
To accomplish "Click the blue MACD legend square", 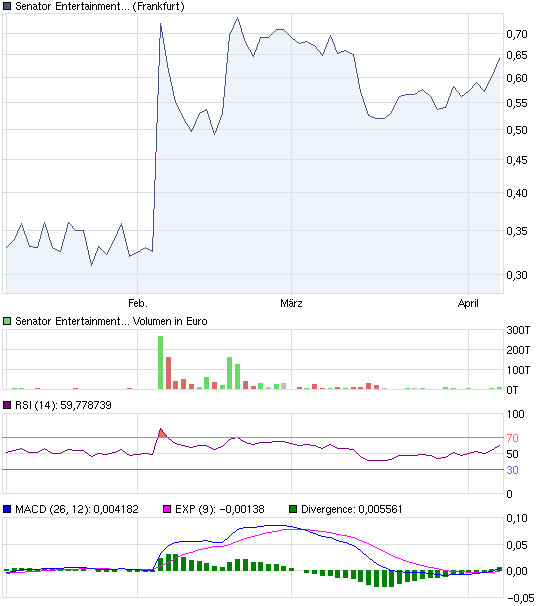I will 7,509.
